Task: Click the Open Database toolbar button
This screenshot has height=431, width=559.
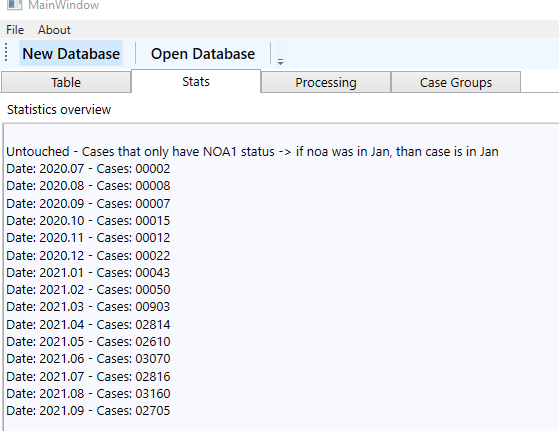Action: [x=203, y=54]
